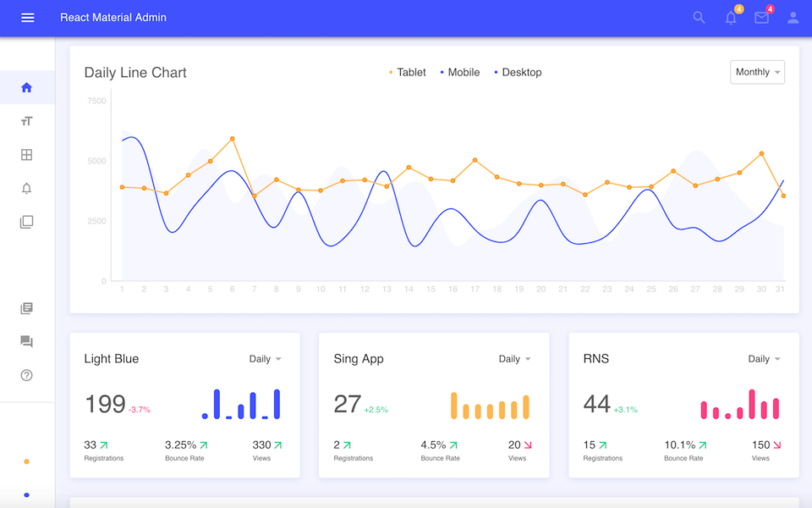Open the Daily dropdown on Light Blue card
Viewport: 812px width, 508px height.
(266, 359)
